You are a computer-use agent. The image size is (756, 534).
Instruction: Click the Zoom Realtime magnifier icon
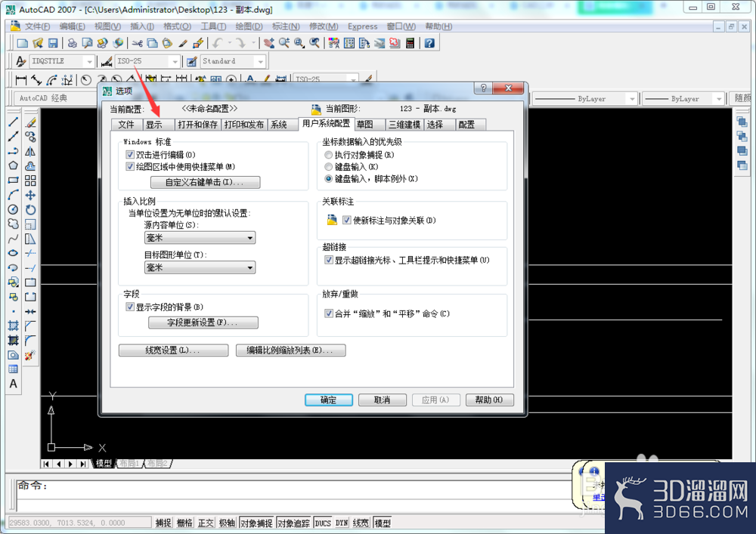tap(284, 43)
